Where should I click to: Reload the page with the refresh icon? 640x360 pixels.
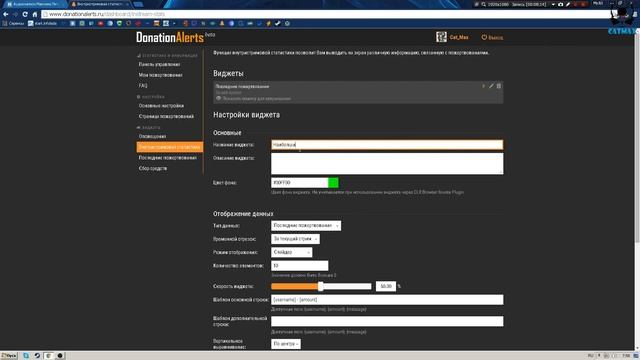click(x=25, y=14)
